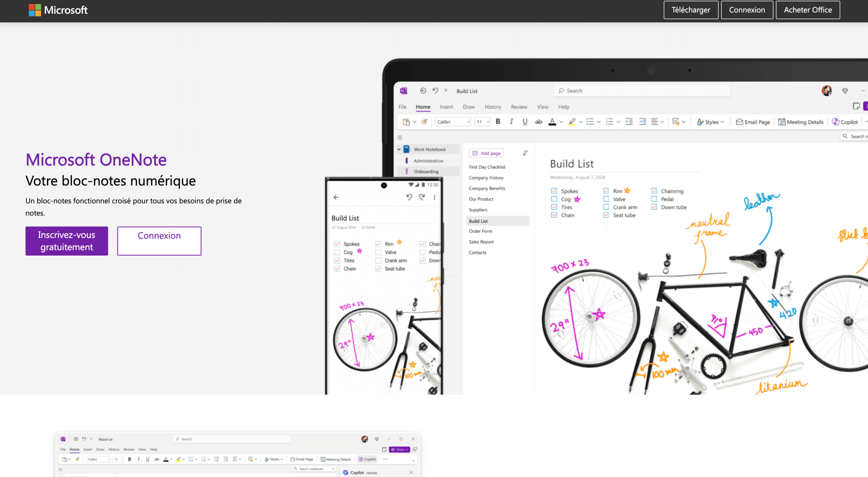Toggle the Pedal checkbox in tablet Build List
868x477 pixels.
point(654,199)
